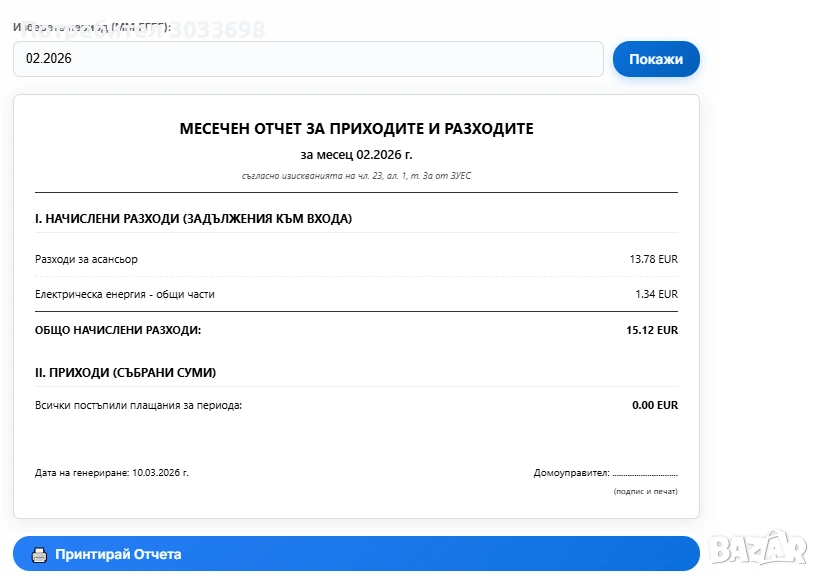Select the section heading I. НАЧИСЛЕНИ РАЗХОДИ
The image size is (819, 577).
click(x=193, y=218)
